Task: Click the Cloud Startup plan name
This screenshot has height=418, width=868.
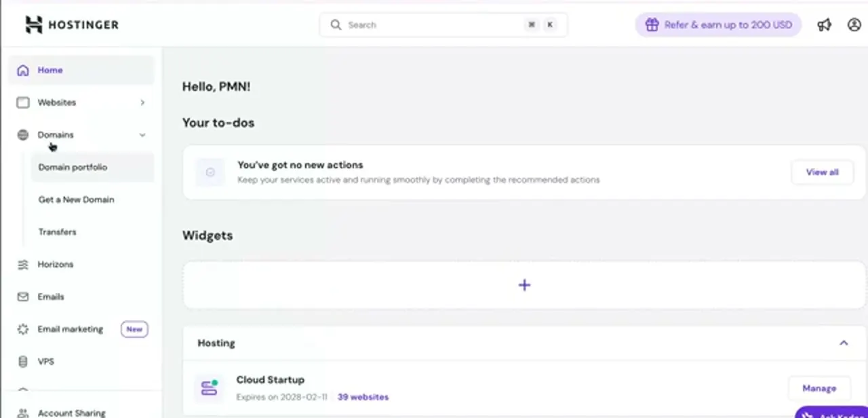Action: click(270, 380)
